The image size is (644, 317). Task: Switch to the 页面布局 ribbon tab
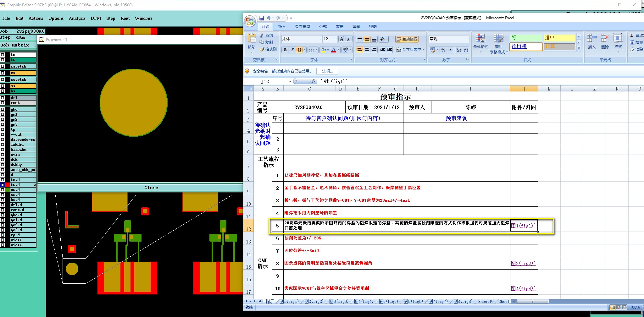(x=303, y=27)
